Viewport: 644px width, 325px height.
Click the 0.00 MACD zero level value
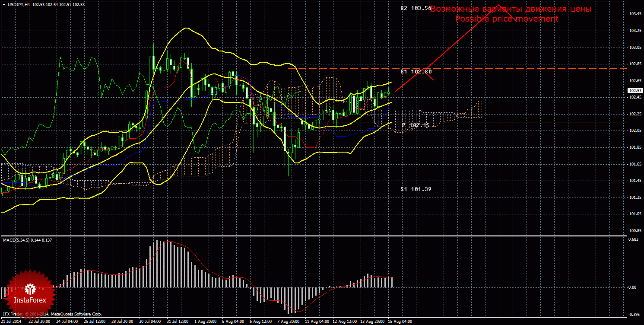click(x=632, y=287)
